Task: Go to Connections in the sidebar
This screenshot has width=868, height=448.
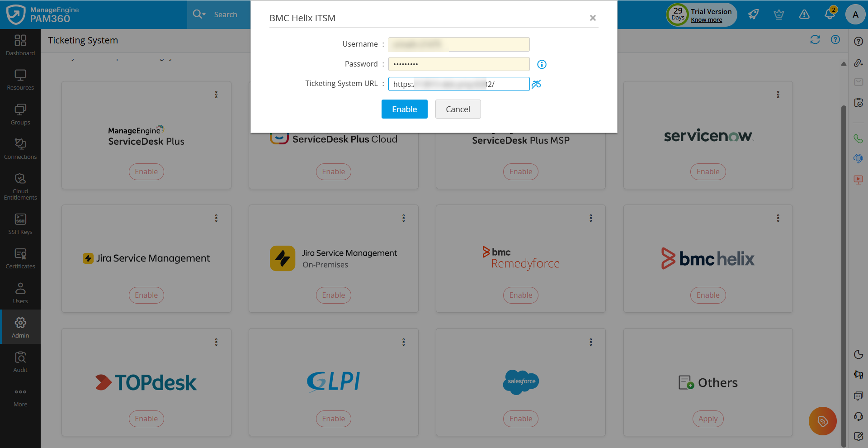Action: point(20,149)
